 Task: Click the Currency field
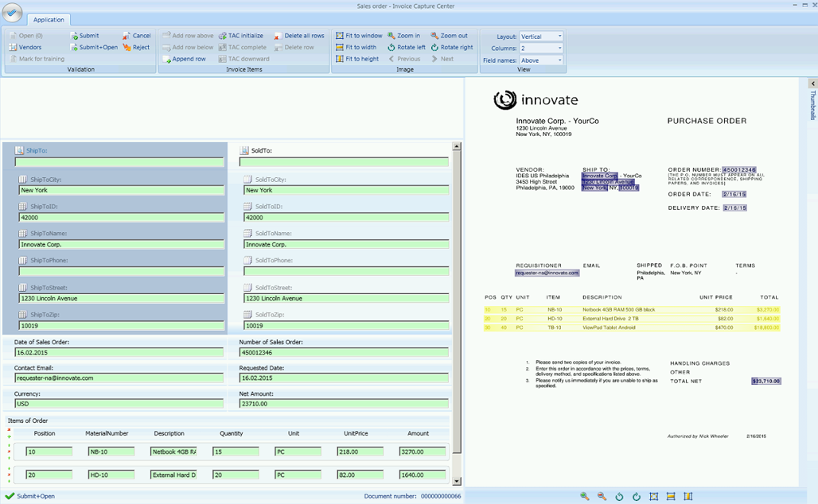pos(119,403)
